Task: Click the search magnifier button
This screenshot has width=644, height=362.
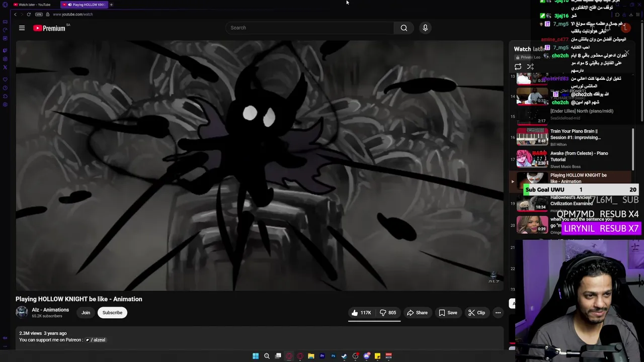Action: tap(404, 28)
